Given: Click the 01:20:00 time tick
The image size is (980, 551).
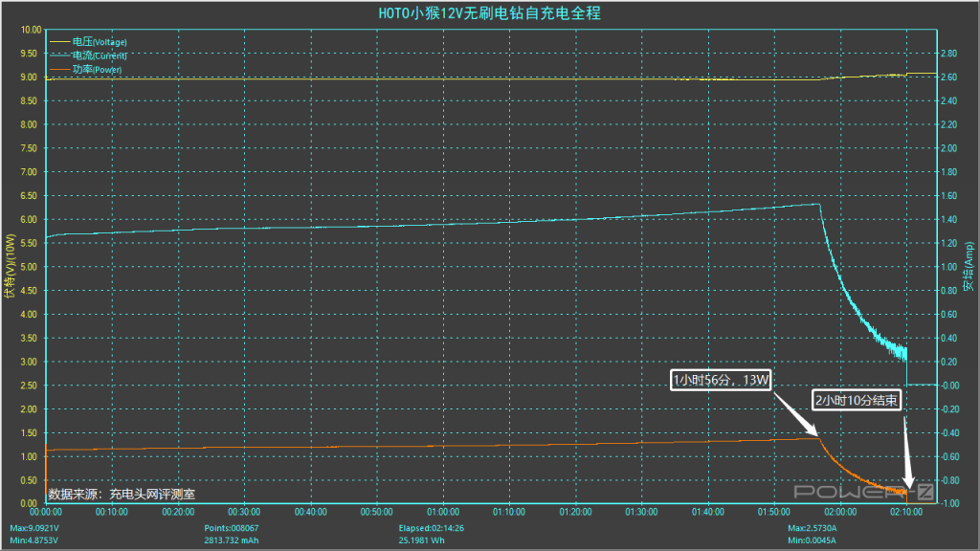Looking at the screenshot, I should point(575,513).
